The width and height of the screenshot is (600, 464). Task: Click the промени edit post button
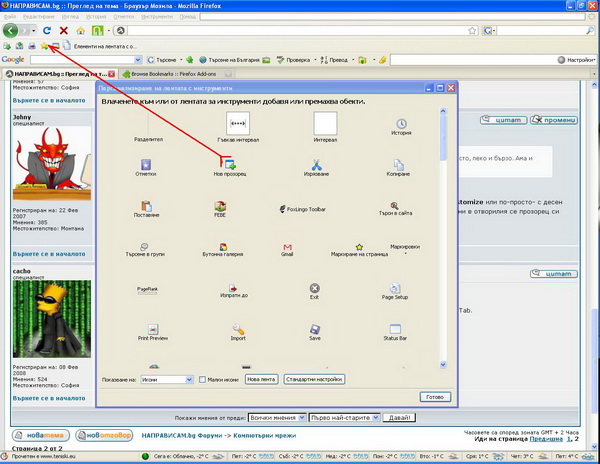point(553,120)
